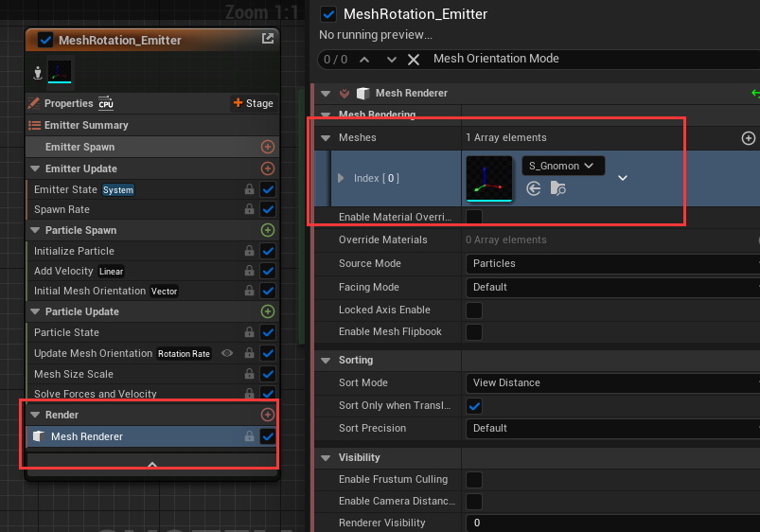Click the Renderer Visibility value field
Viewport: 760px width, 532px height.
(x=611, y=523)
